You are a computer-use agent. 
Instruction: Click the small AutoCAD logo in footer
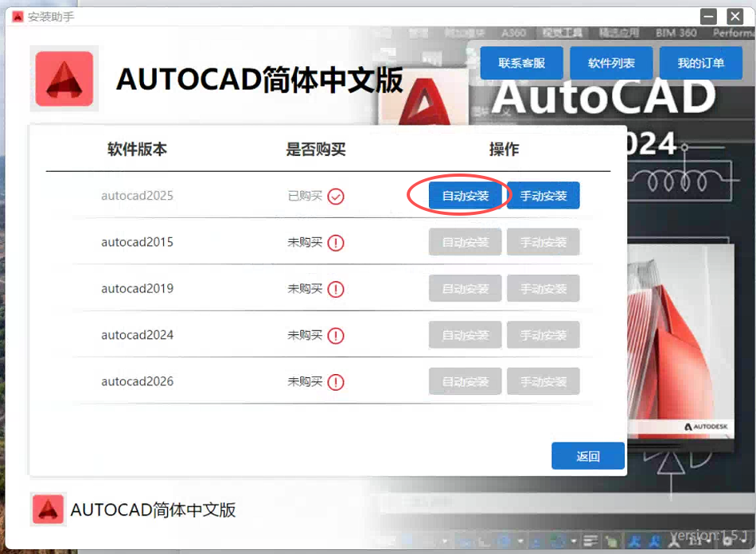click(48, 509)
